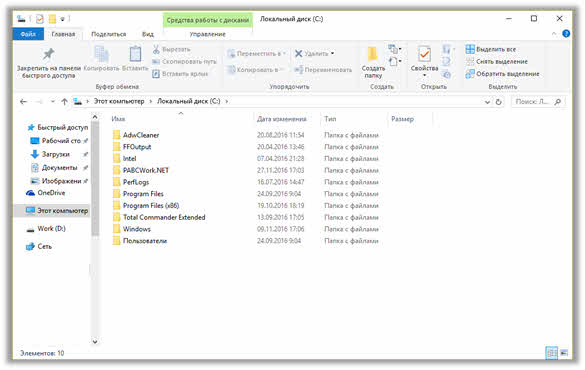Open Сеть in sidebar
This screenshot has width=585, height=370.
39,247
